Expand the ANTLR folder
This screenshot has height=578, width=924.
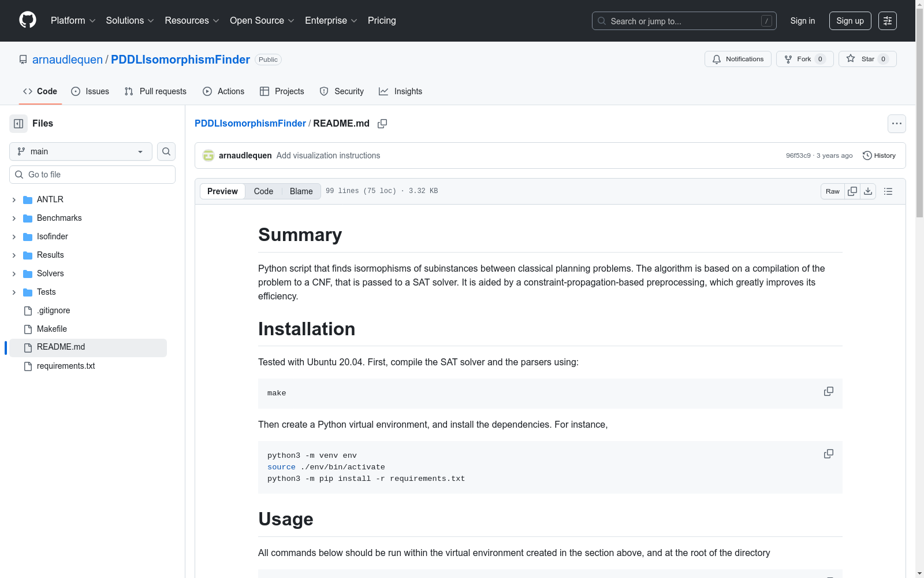click(x=14, y=200)
